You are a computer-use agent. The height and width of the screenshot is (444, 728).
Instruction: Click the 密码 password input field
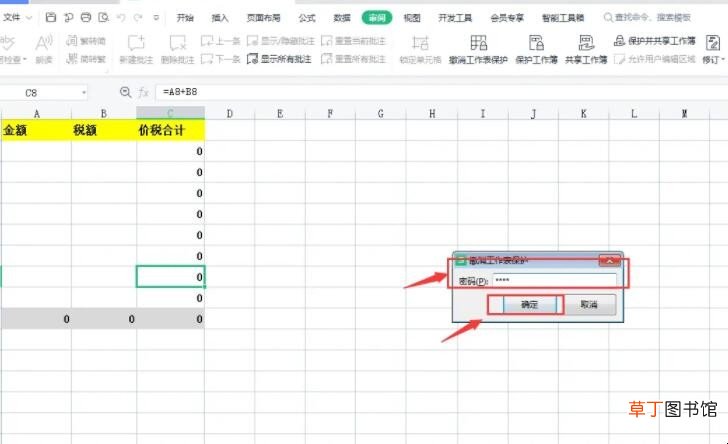[554, 280]
